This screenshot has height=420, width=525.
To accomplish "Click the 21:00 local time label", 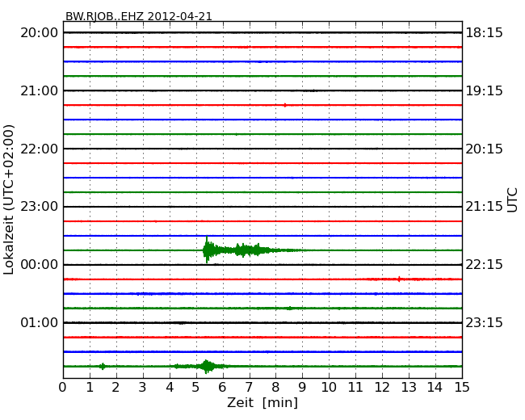I will pos(40,90).
